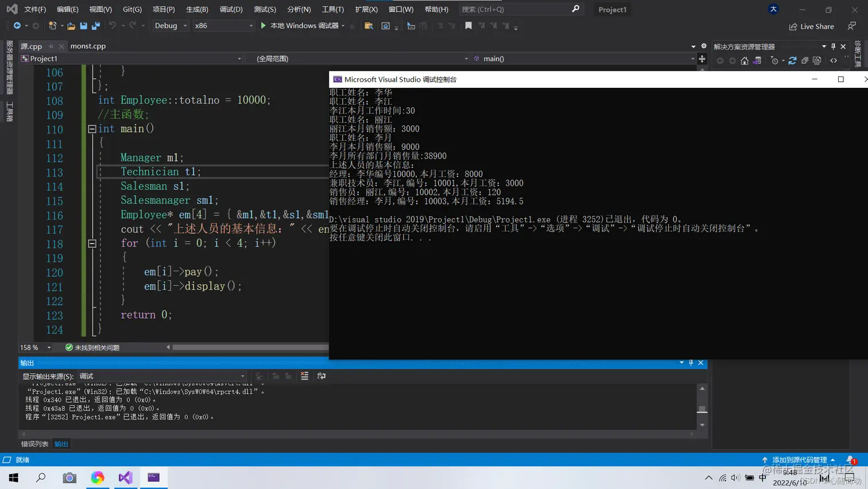
Task: Click the view code angle brackets icon
Action: click(834, 60)
